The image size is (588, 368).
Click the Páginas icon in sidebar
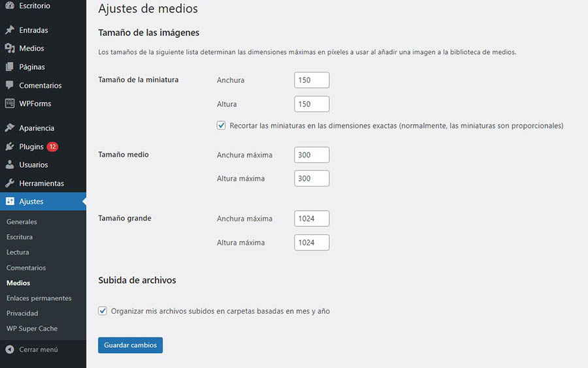[10, 67]
